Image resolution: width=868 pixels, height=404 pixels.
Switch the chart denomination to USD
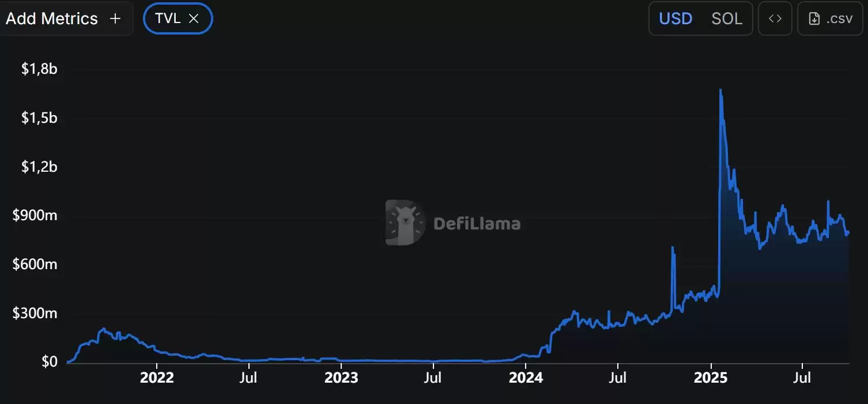pos(675,18)
